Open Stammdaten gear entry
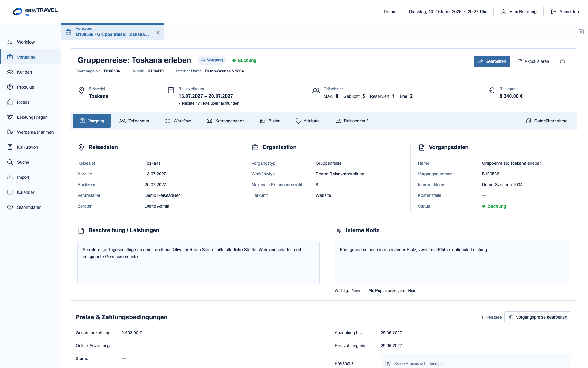The width and height of the screenshot is (588, 368). pos(31,207)
